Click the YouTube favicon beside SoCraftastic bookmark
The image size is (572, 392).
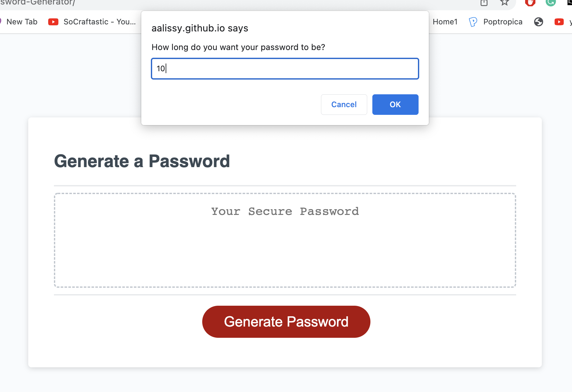[x=53, y=21]
